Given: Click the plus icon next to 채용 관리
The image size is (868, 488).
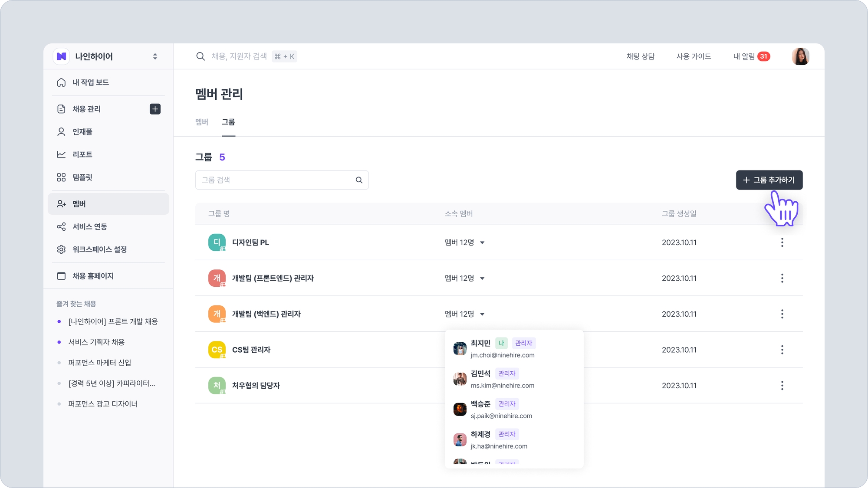Looking at the screenshot, I should (155, 109).
